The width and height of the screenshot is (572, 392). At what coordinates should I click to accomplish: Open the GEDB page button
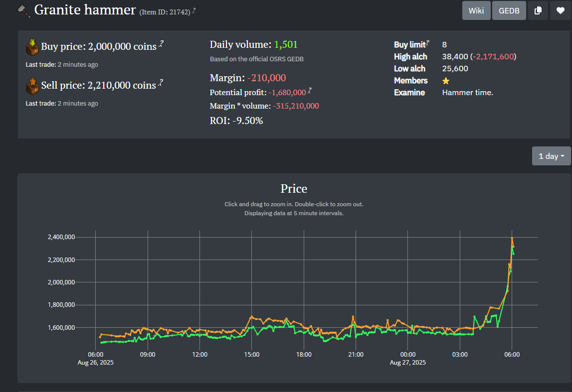point(509,10)
